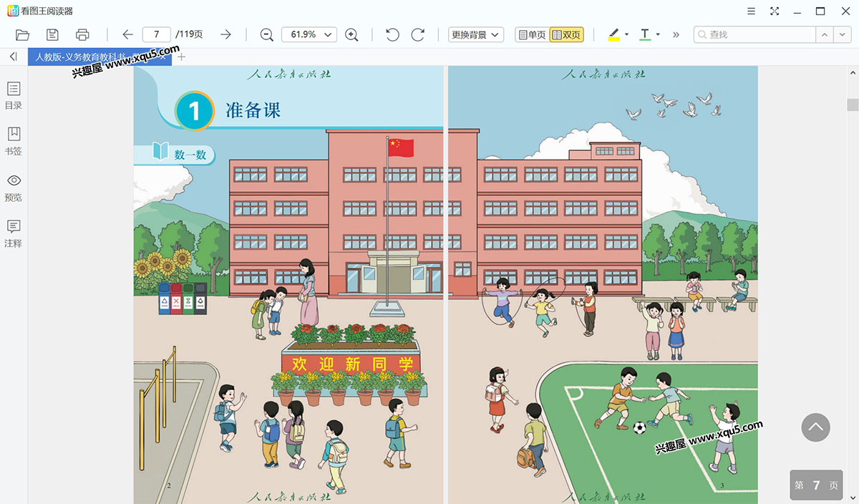Viewport: 859px width, 504px height.
Task: Click the scrollbar up arrow
Action: (853, 72)
